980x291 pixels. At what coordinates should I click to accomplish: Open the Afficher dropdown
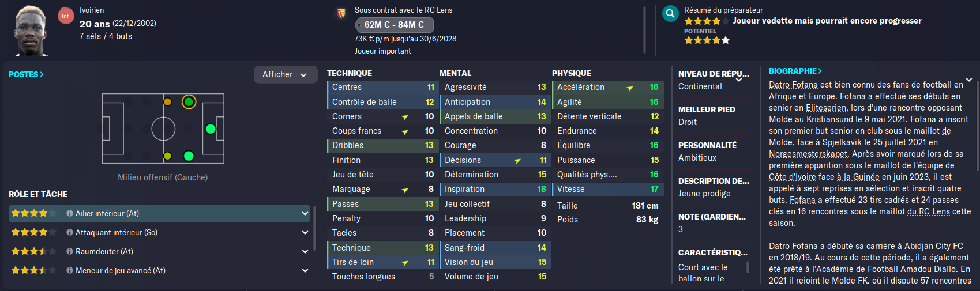[286, 74]
